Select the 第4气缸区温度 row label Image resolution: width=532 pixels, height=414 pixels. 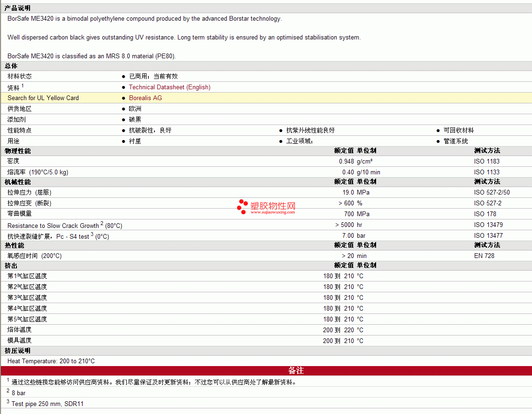point(27,308)
